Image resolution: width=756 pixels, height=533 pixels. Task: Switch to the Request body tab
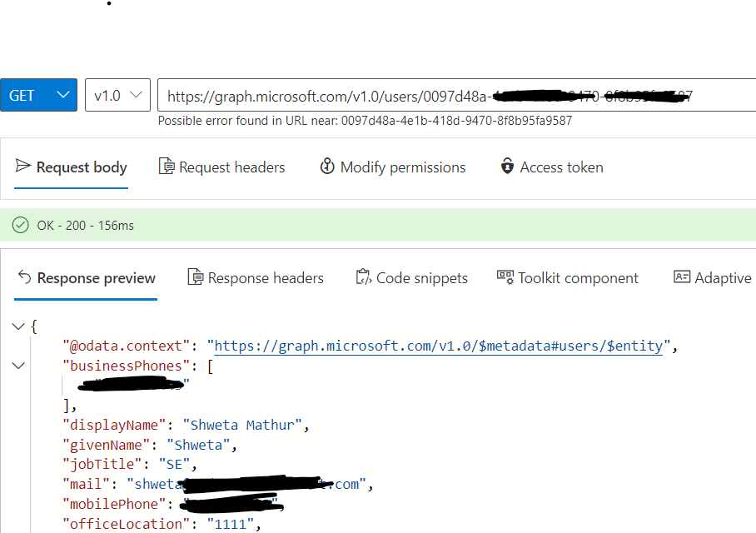71,167
